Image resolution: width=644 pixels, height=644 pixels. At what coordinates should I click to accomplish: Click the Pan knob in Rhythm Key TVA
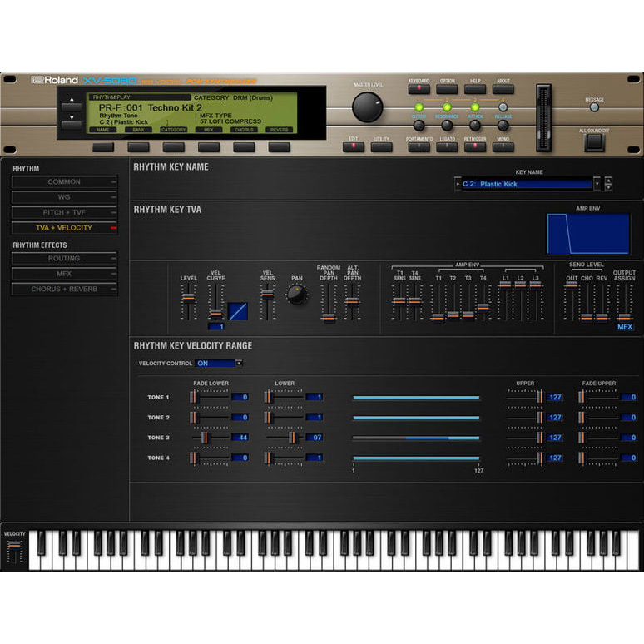[x=296, y=294]
